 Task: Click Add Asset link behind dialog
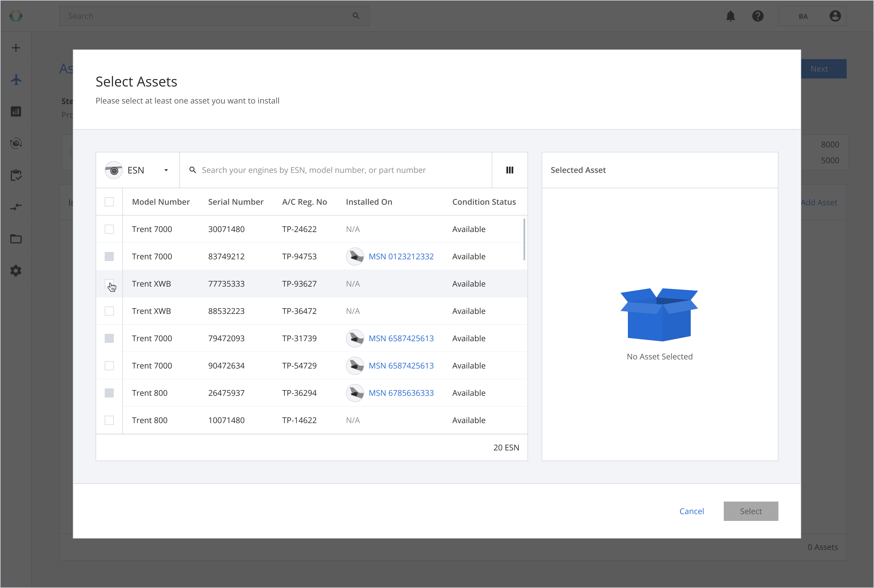click(819, 202)
